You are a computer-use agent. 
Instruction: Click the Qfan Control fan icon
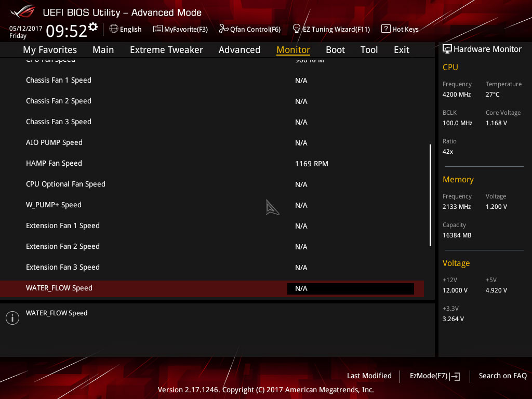[x=223, y=29]
